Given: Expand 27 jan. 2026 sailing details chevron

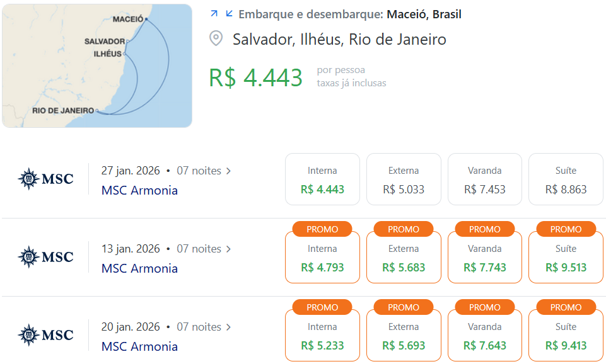Looking at the screenshot, I should tap(228, 171).
